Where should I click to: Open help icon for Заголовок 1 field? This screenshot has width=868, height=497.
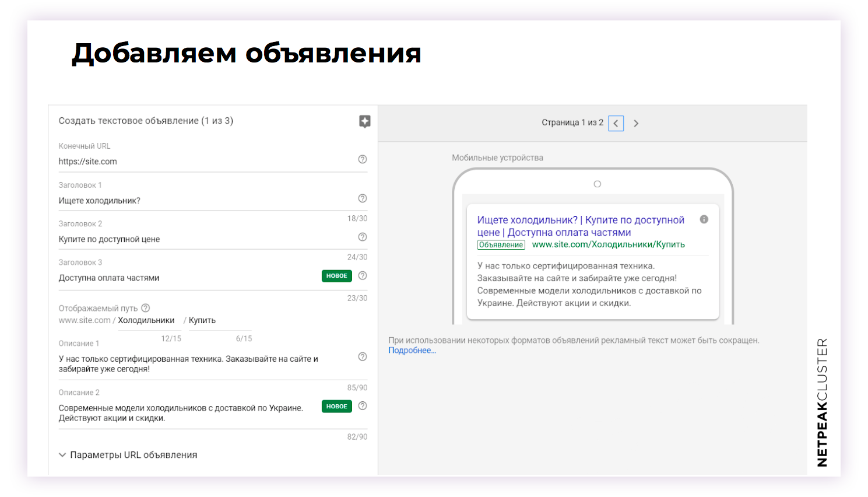click(363, 198)
